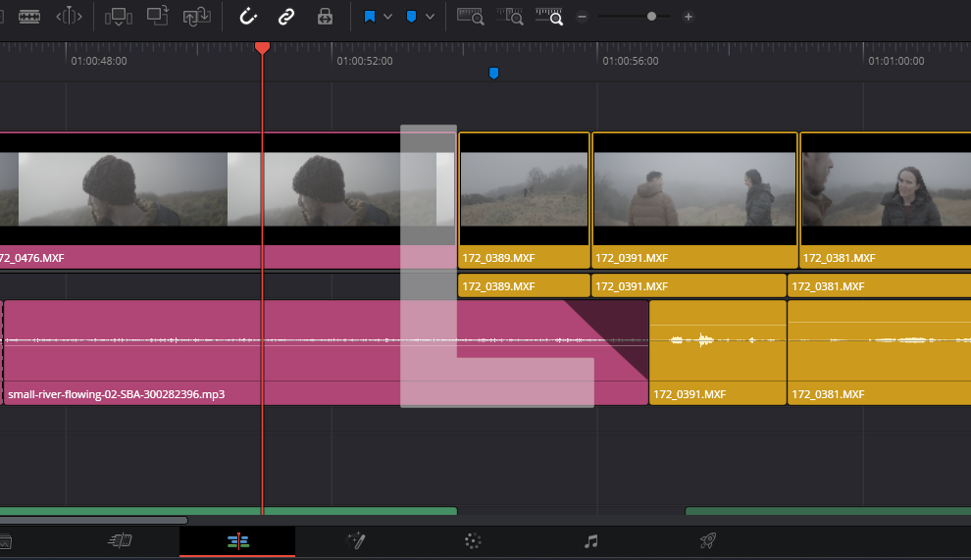Viewport: 971px width, 560px height.
Task: Click the Full Extent Zoom icon
Action: tap(471, 17)
